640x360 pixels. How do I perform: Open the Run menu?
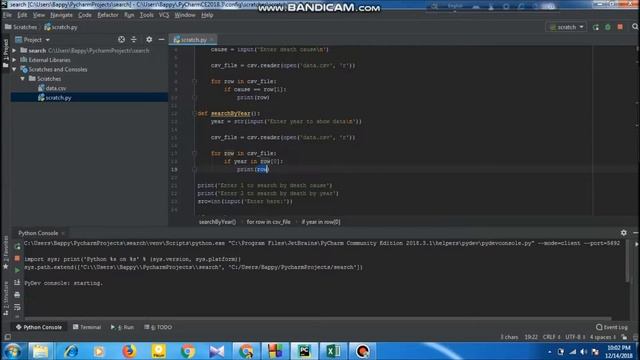[129, 15]
